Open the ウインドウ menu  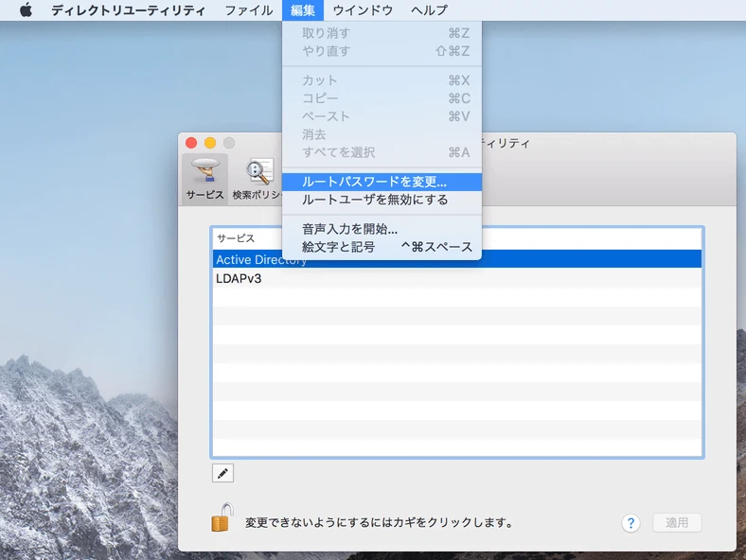point(363,10)
